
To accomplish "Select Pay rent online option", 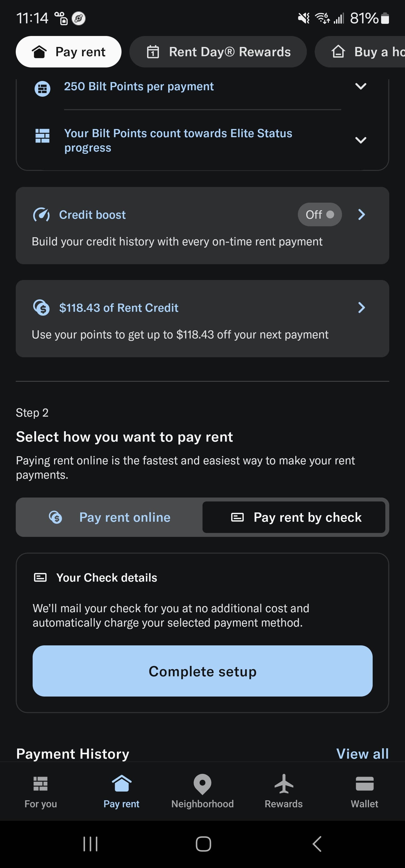I will (110, 517).
